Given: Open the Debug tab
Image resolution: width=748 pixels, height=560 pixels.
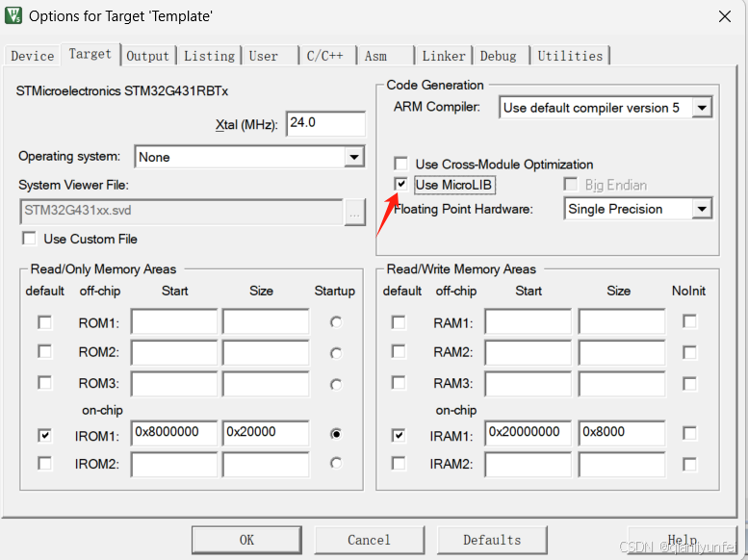Looking at the screenshot, I should [502, 56].
